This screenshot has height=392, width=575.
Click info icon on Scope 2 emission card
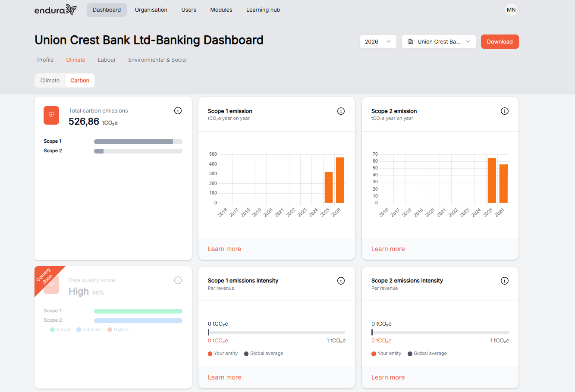point(504,111)
